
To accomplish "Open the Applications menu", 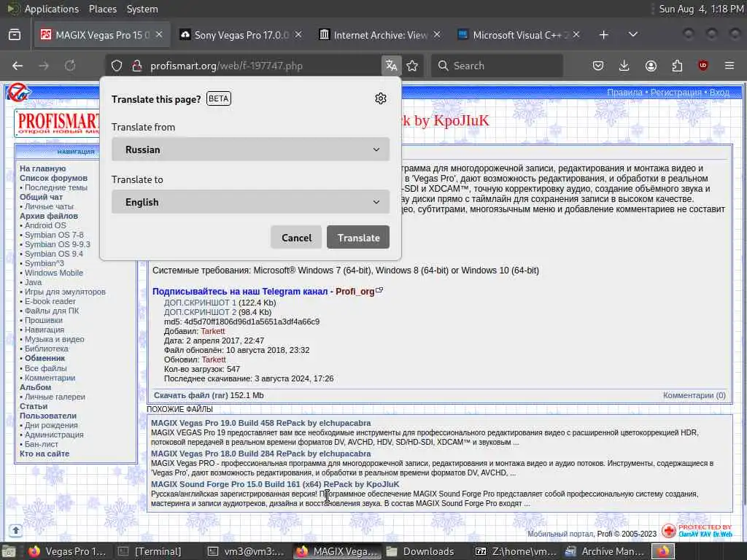I will 52,9.
